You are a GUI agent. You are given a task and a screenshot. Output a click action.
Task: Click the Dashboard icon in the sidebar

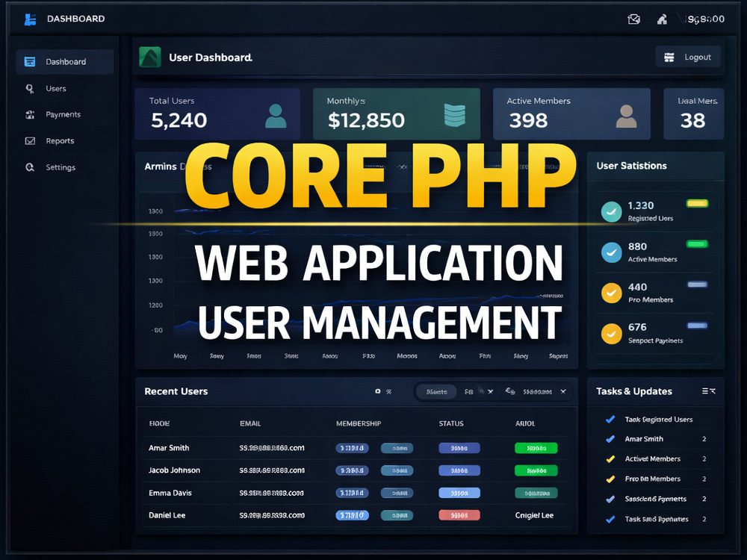pos(30,61)
